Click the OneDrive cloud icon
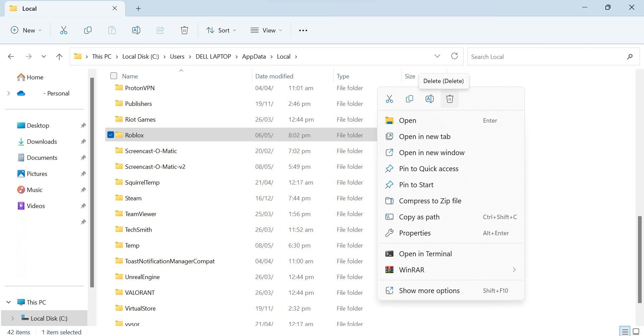Viewport: 644px width, 336px height. pos(21,93)
